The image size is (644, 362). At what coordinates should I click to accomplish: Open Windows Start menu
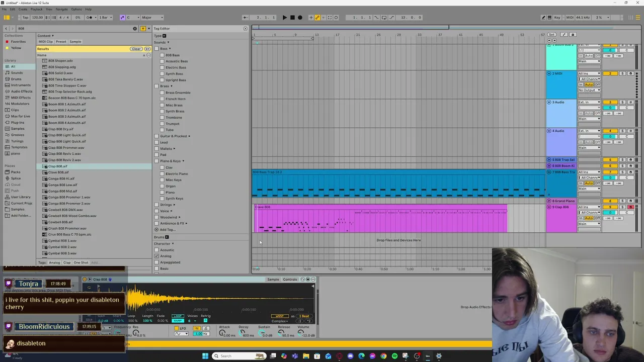[x=205, y=356]
